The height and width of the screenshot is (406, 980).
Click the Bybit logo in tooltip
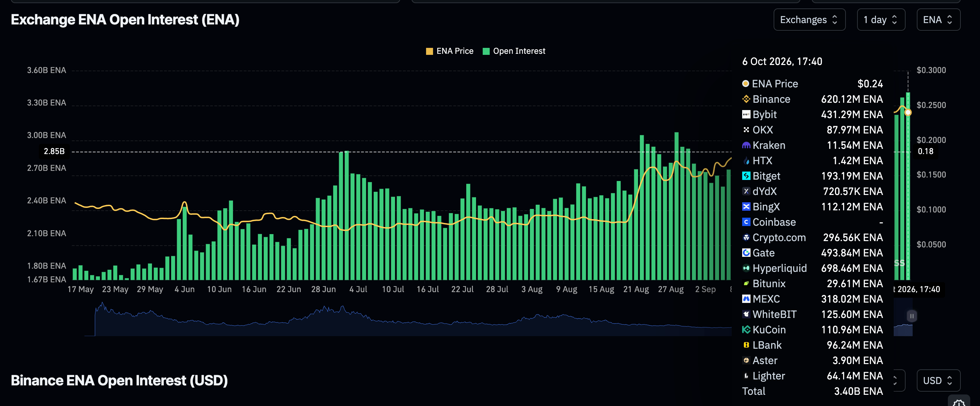click(x=746, y=114)
